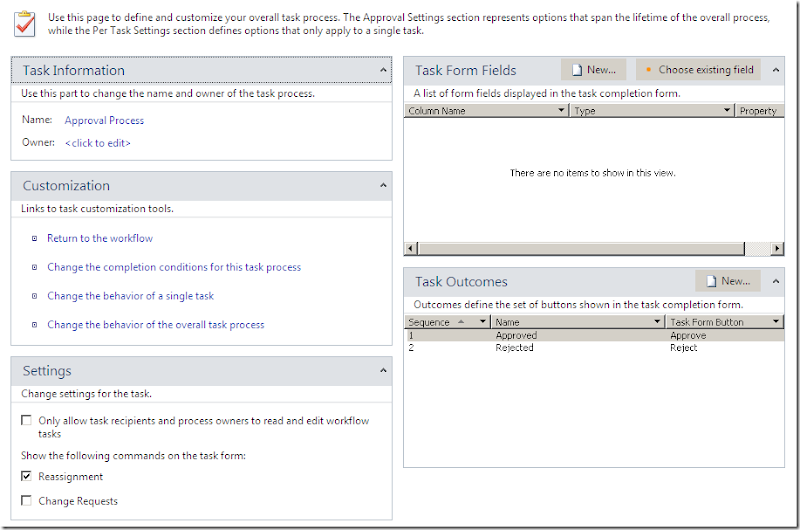Select the Rejected outcome name cell
The image size is (800, 530).
click(x=514, y=348)
